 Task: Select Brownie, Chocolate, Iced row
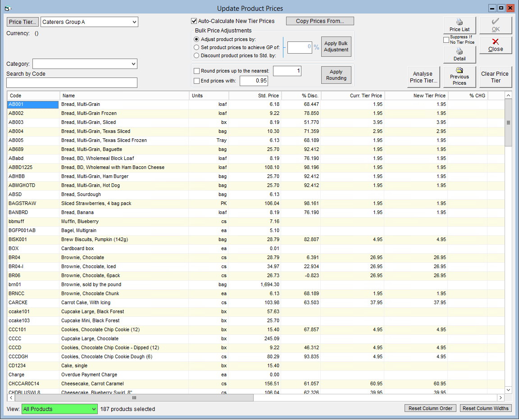pos(256,266)
